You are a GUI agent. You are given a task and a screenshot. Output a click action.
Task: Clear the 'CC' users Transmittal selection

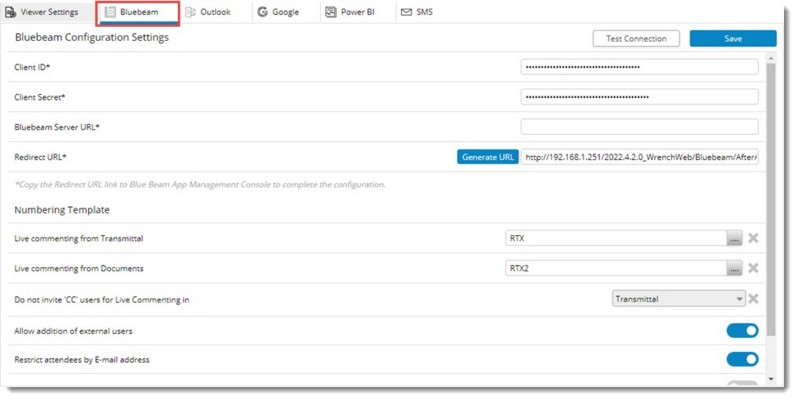tap(753, 298)
